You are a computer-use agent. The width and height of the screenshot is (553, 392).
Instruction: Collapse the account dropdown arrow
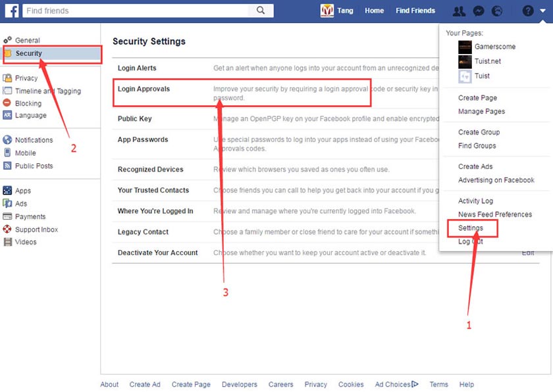(x=542, y=11)
